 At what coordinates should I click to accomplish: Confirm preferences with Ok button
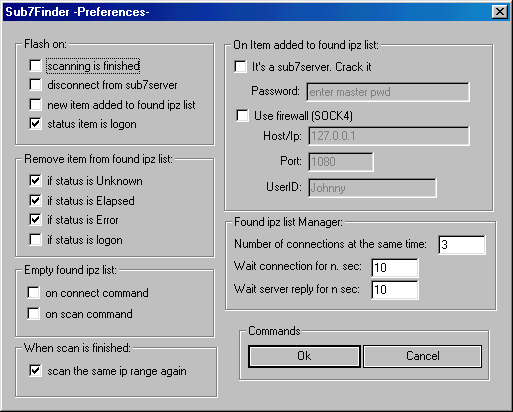point(304,356)
